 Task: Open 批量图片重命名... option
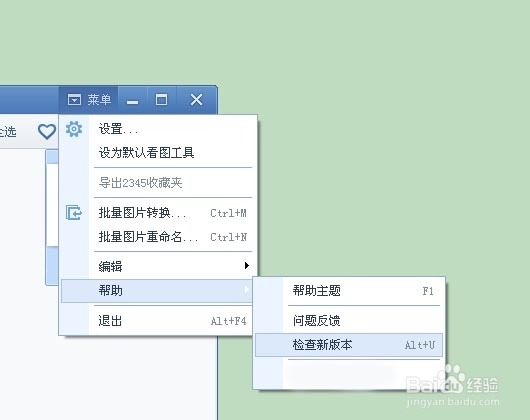(x=157, y=237)
